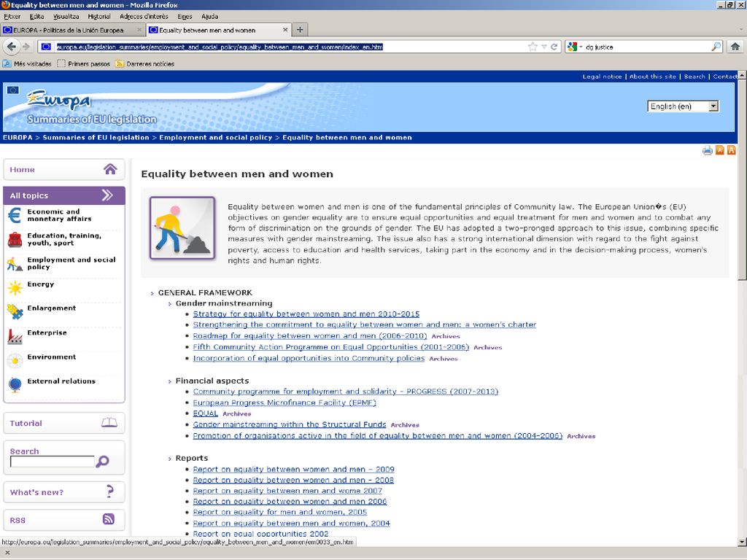
Task: Click the EU flag icon in banner
Action: click(13, 90)
